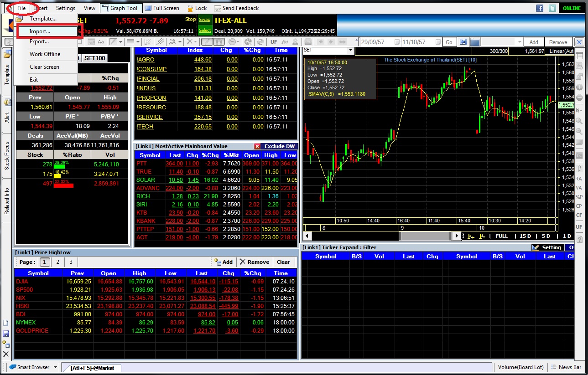588x375 pixels.
Task: Open the Linear(Auto) scale dropdown
Action: (560, 51)
